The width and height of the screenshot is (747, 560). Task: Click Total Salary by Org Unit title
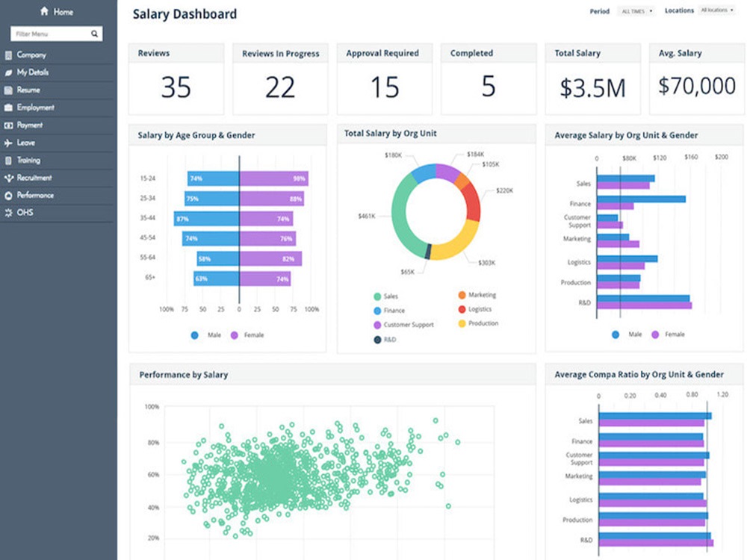[x=390, y=134]
